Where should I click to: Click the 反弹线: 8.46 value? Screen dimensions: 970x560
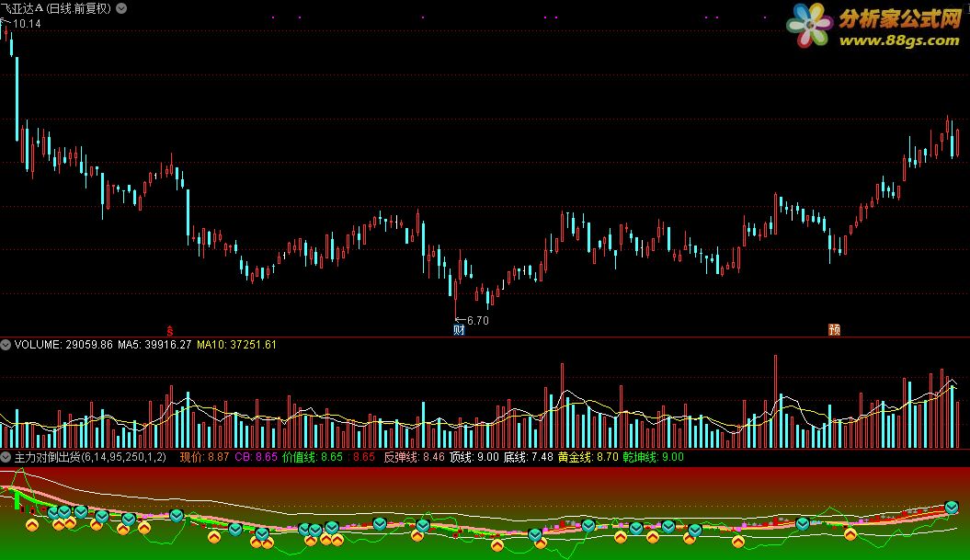point(414,457)
